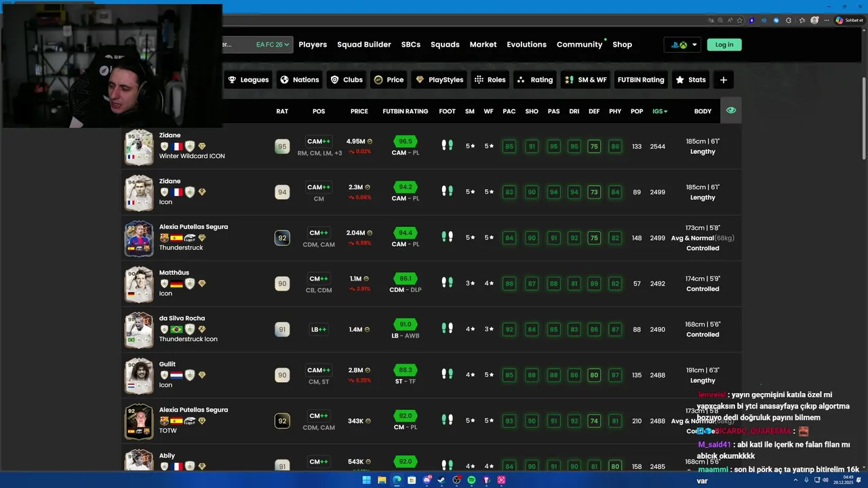Open Copilot Sohbet et button
The image size is (868, 488).
tap(849, 20)
